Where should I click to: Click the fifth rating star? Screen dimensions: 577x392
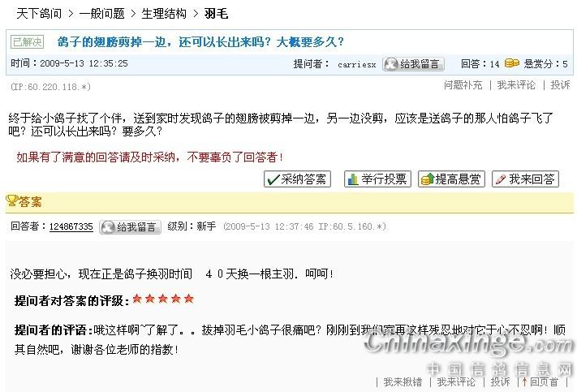tap(189, 299)
